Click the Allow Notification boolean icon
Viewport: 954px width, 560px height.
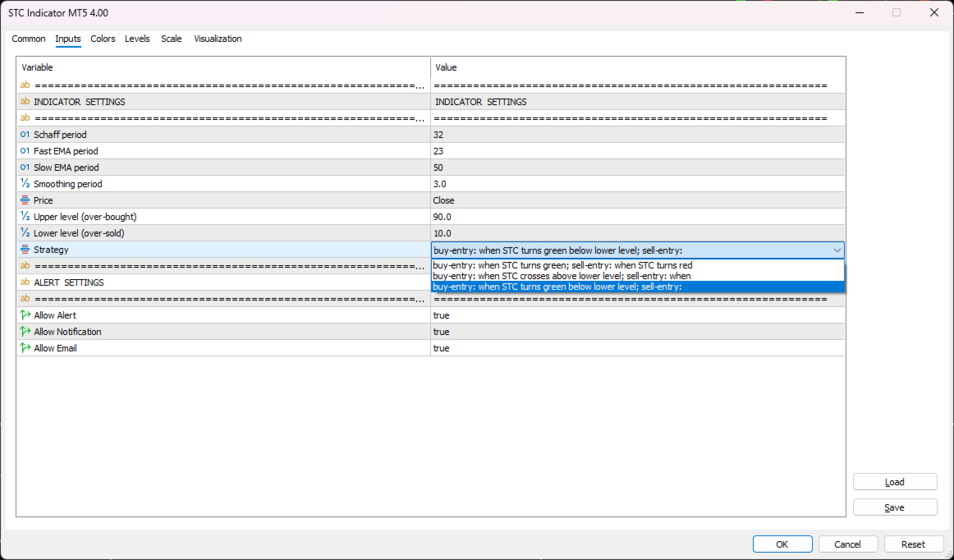[25, 332]
